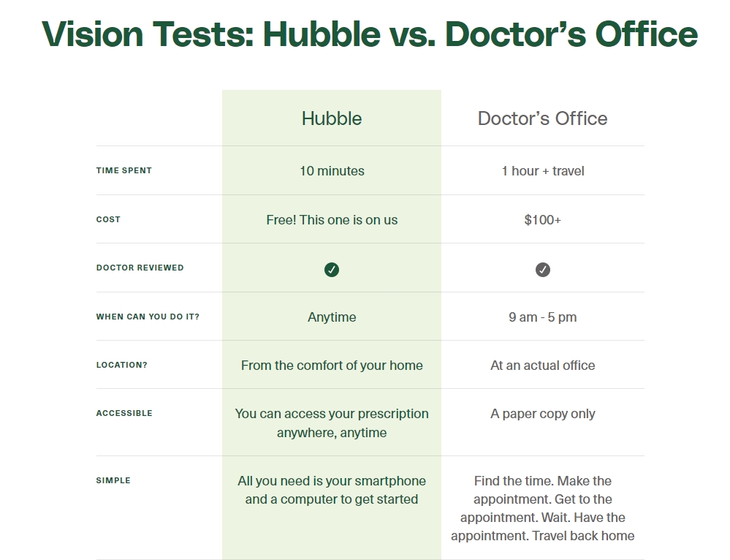Click the '10 minutes' cell
The image size is (730, 560).
(x=332, y=171)
